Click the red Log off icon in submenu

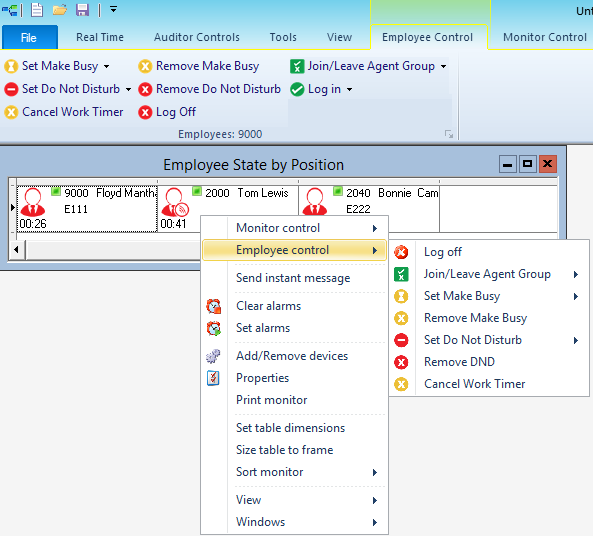pos(401,252)
